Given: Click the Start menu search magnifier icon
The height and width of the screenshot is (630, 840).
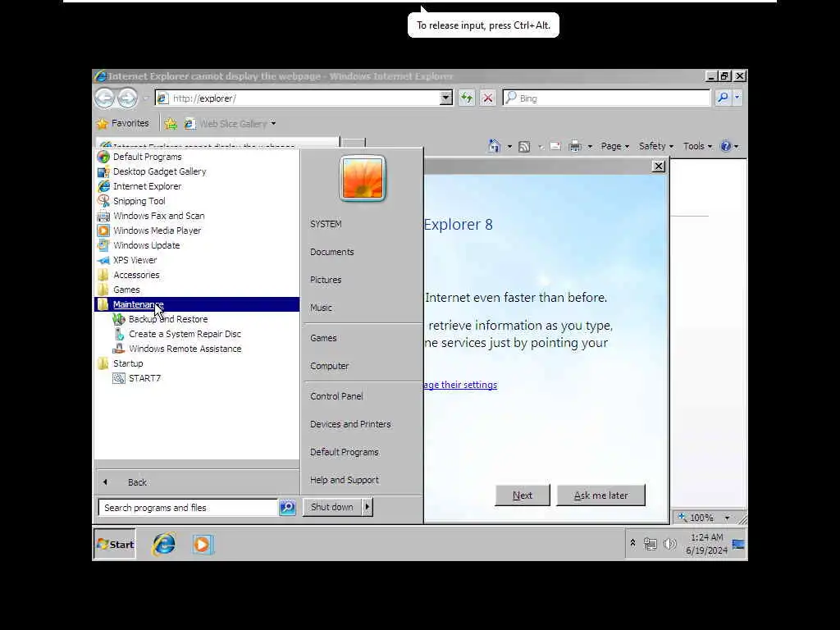Looking at the screenshot, I should 287,507.
